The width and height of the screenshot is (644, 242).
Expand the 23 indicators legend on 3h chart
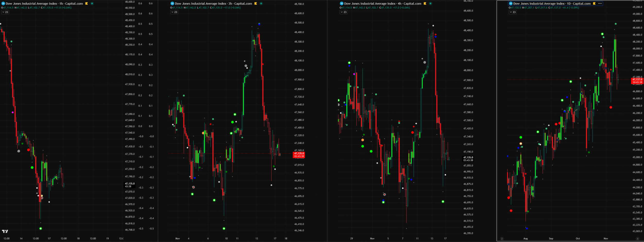click(x=174, y=12)
